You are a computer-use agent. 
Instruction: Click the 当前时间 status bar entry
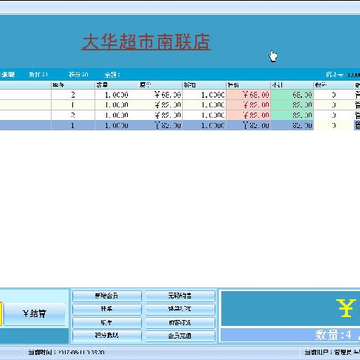(66, 352)
